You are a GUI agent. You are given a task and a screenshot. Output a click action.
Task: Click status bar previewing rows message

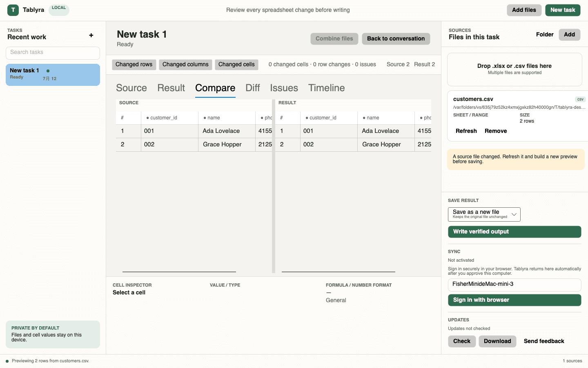point(50,361)
